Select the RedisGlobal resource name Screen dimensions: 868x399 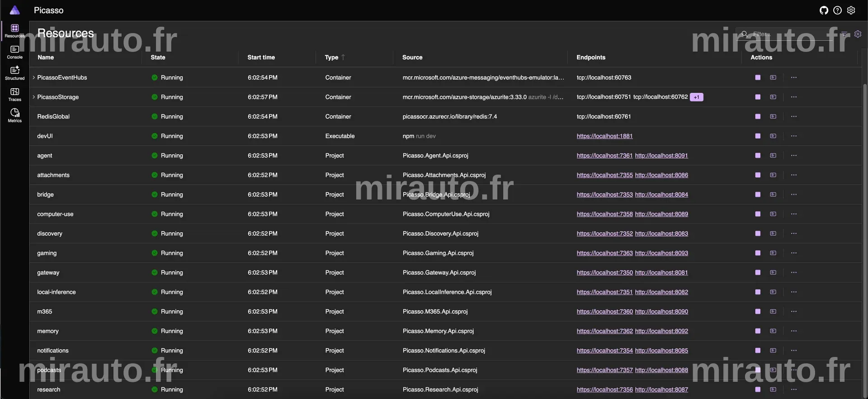click(53, 116)
